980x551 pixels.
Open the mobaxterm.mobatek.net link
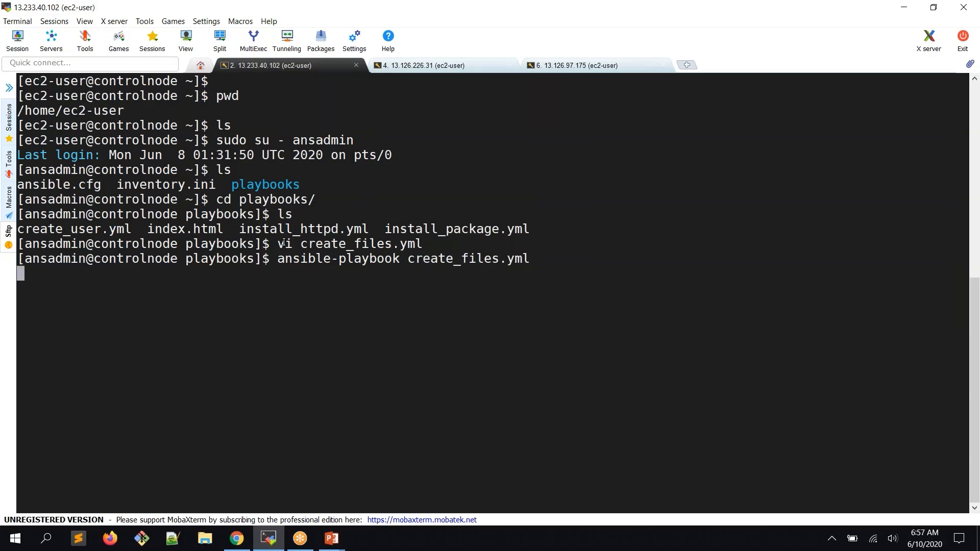click(422, 519)
